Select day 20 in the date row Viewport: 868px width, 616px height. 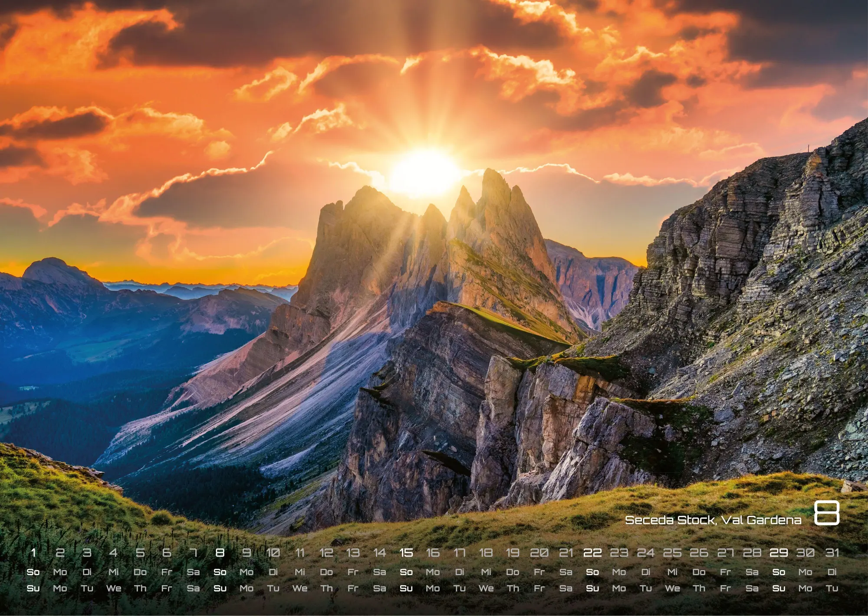click(x=539, y=553)
